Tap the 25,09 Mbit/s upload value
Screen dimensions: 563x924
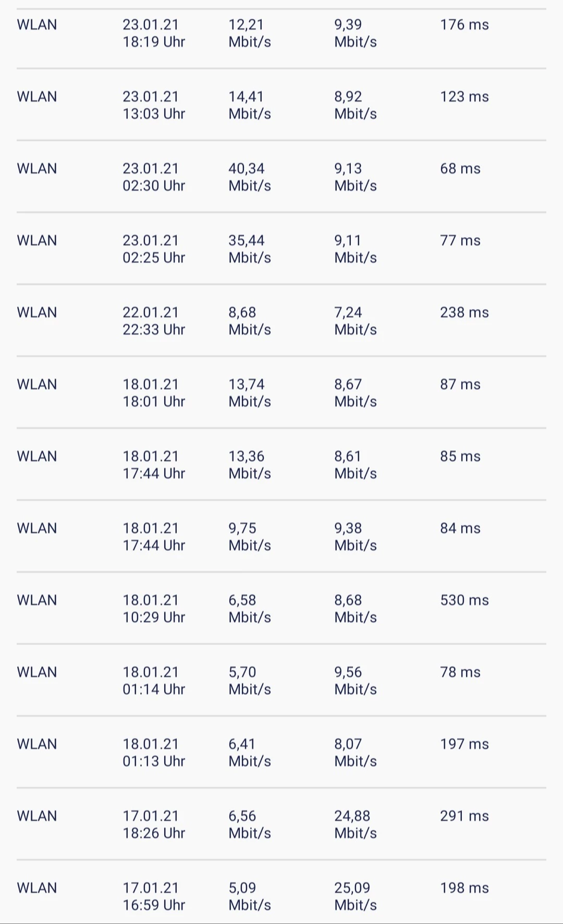355,896
